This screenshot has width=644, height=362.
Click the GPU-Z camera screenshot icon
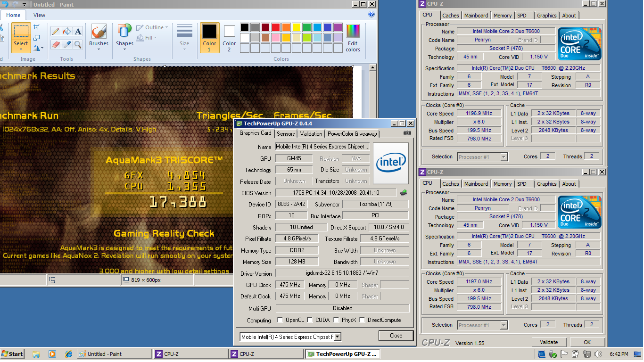pos(407,133)
